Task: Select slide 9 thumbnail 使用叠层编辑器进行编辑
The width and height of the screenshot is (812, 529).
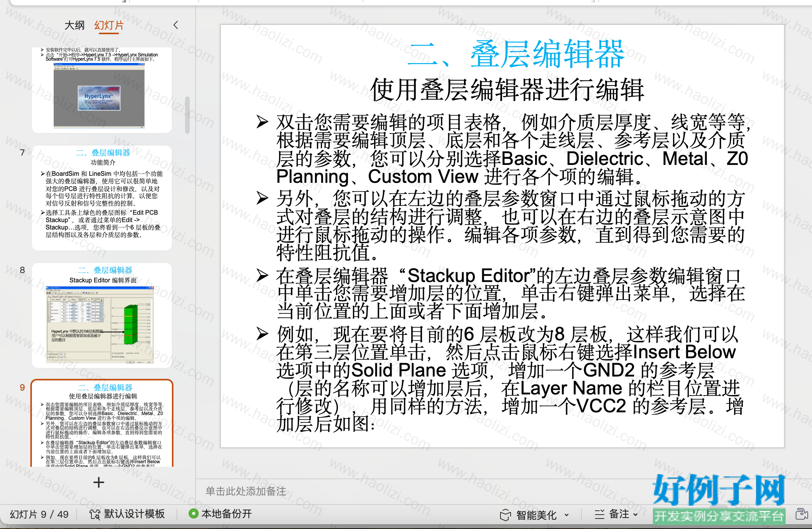Action: 102,423
